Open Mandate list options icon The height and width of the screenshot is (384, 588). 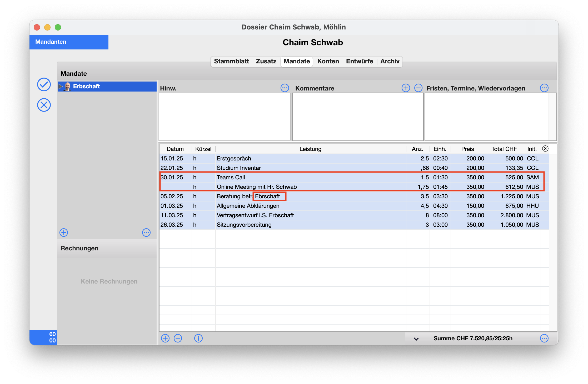[146, 233]
